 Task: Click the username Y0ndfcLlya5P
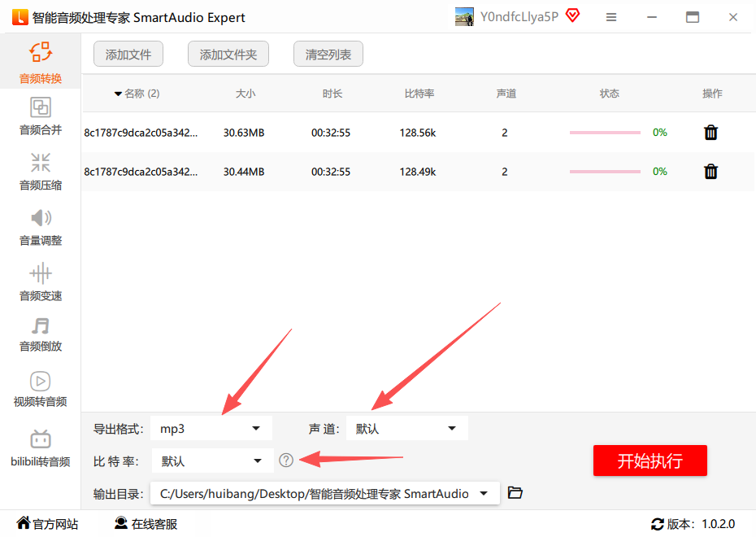pos(519,17)
